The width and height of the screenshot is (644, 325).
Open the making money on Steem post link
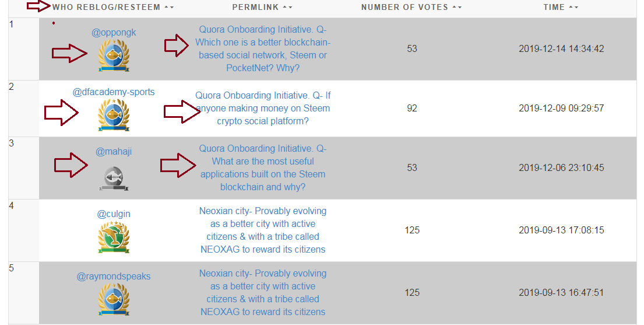click(x=263, y=109)
